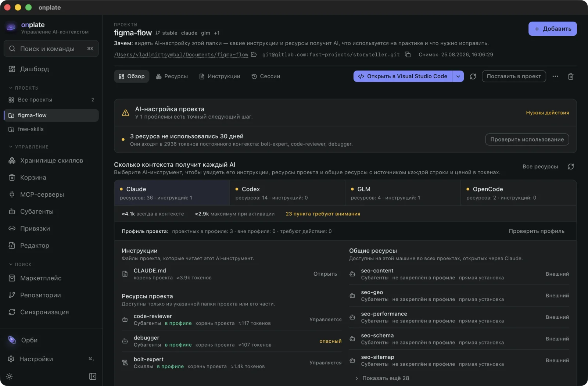Switch to the Ресурсы tab
588x386 pixels.
click(172, 76)
